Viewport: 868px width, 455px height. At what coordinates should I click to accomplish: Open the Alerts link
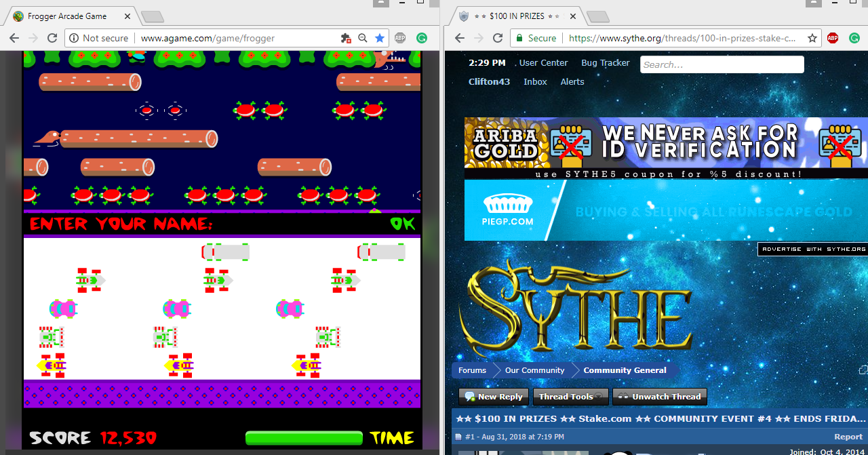point(572,82)
